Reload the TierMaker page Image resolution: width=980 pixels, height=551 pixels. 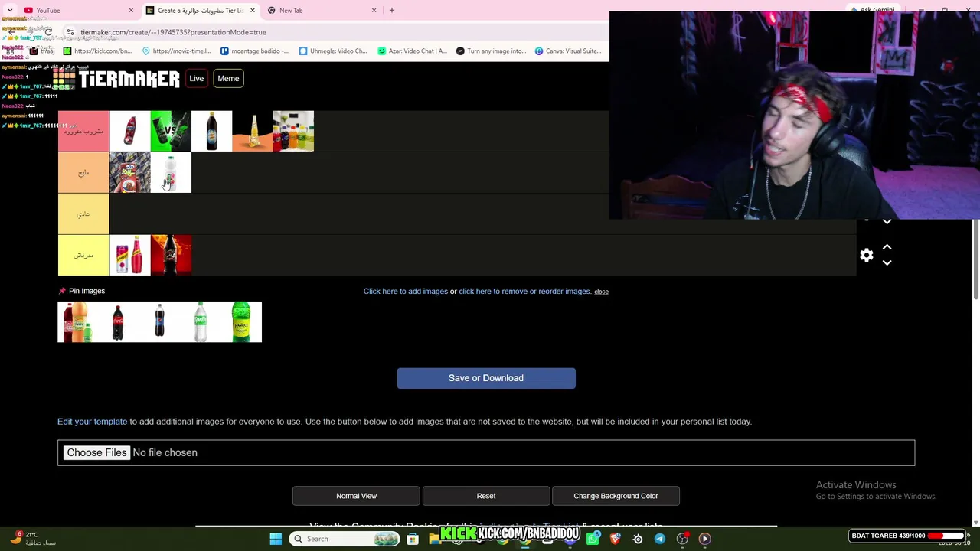pos(47,32)
